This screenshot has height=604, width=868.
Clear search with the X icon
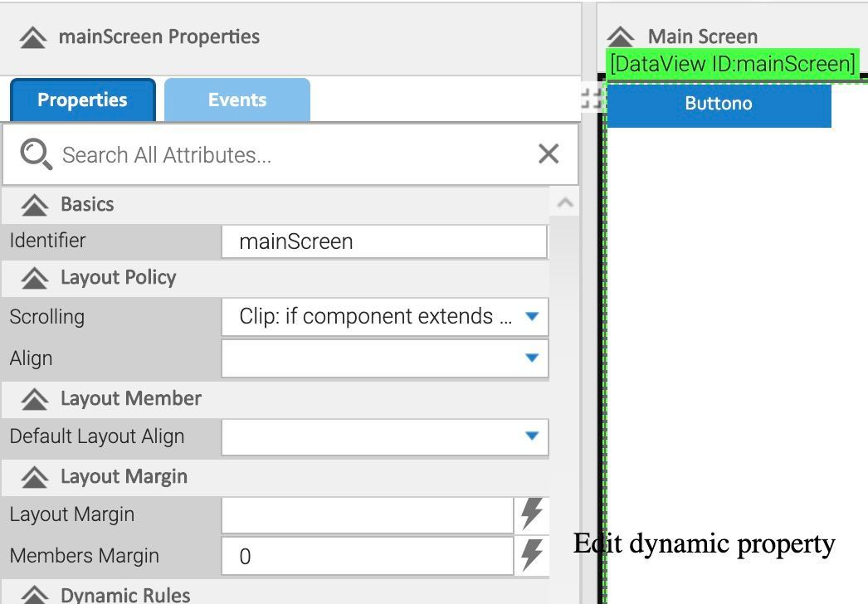[549, 153]
